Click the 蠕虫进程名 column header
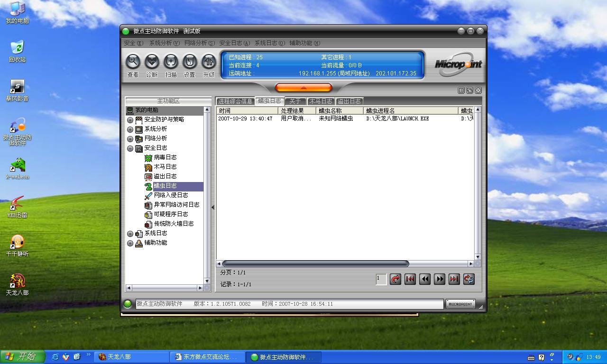This screenshot has height=364, width=607. [411, 110]
